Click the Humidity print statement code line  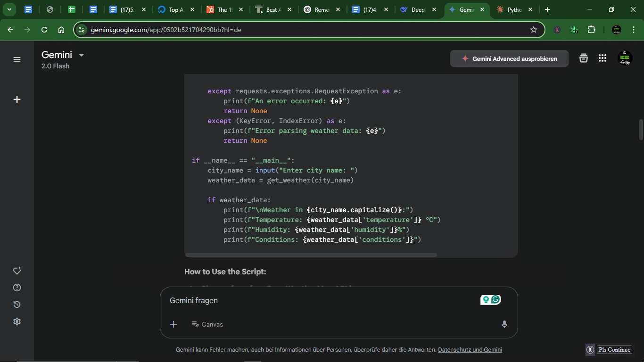(316, 230)
